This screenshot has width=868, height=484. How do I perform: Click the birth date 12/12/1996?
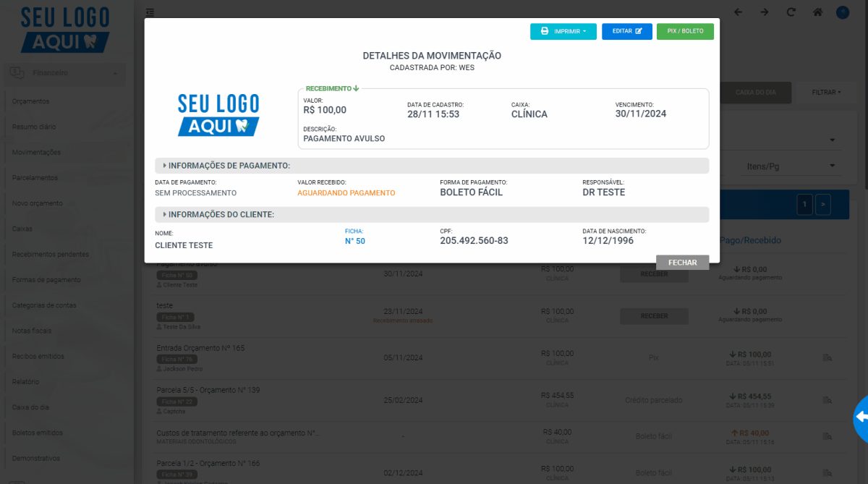tap(608, 241)
